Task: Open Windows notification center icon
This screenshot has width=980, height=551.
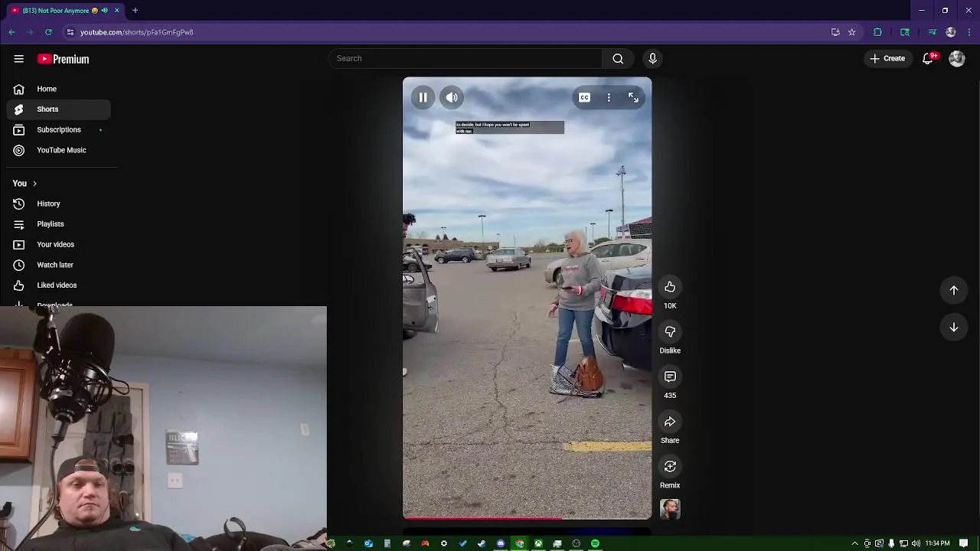Action: (x=964, y=543)
